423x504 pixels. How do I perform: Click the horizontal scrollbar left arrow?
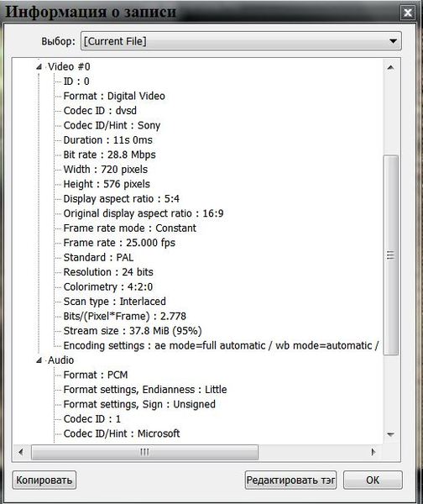[x=21, y=452]
